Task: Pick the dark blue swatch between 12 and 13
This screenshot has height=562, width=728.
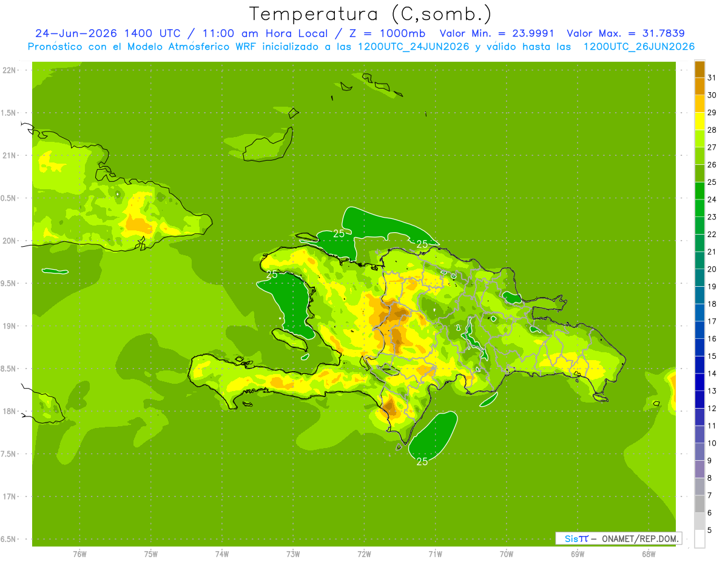Action: [x=699, y=400]
